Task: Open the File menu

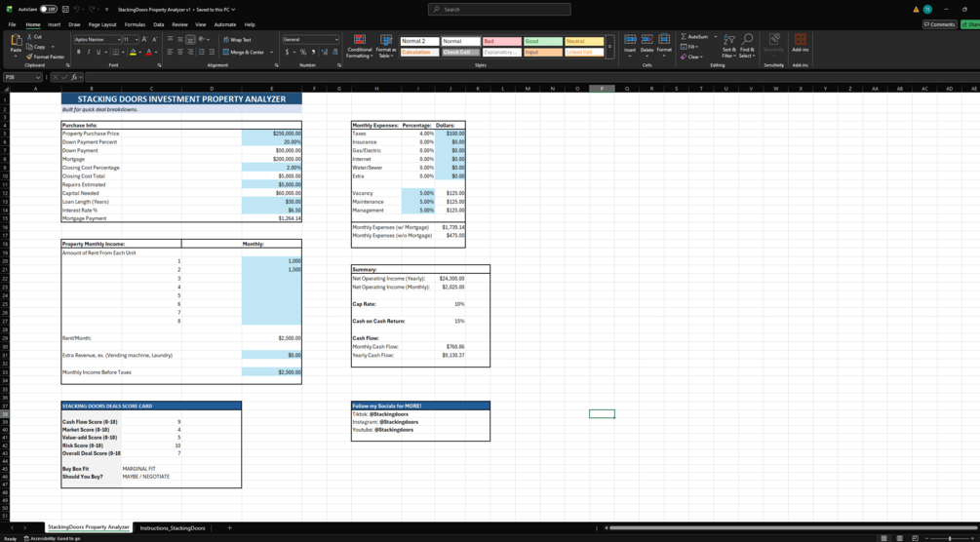Action: [12, 24]
